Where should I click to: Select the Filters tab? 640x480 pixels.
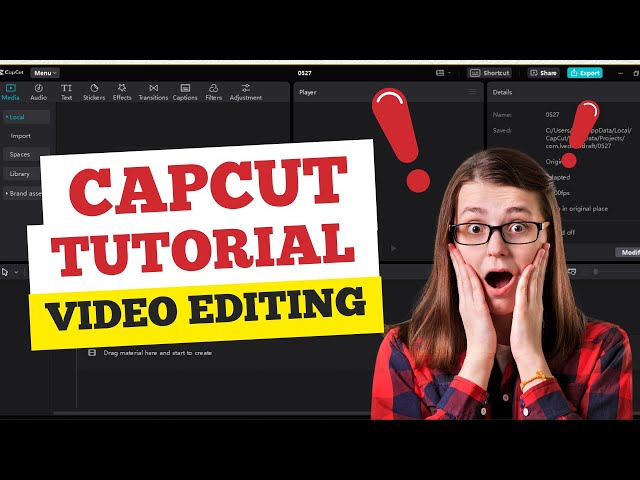[213, 92]
